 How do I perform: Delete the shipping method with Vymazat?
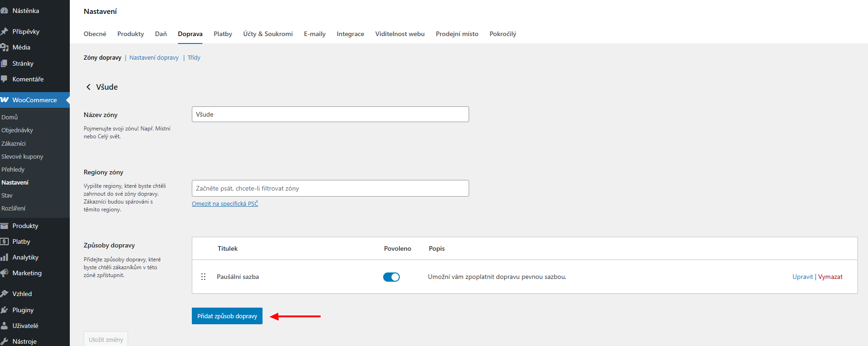[x=830, y=277]
